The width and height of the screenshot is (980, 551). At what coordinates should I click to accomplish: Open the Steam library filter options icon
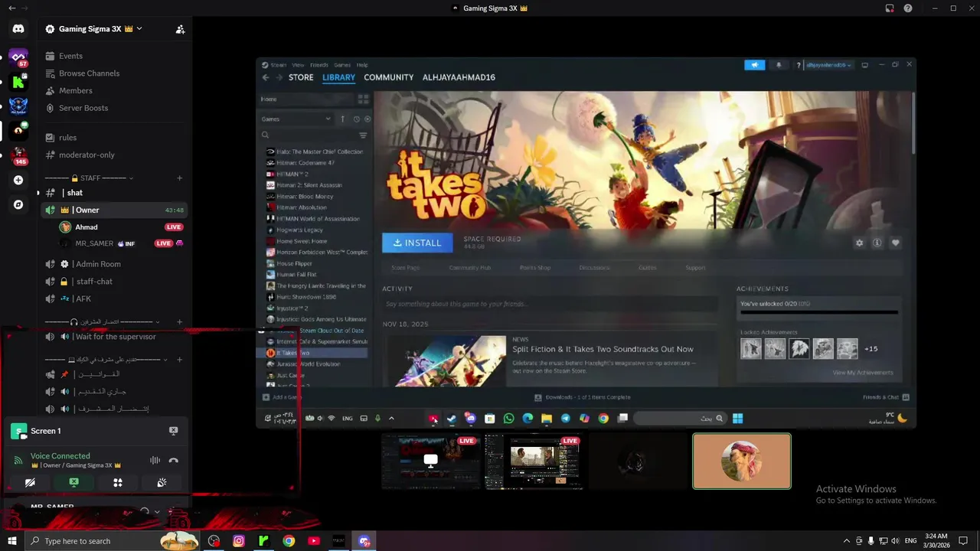(x=363, y=135)
